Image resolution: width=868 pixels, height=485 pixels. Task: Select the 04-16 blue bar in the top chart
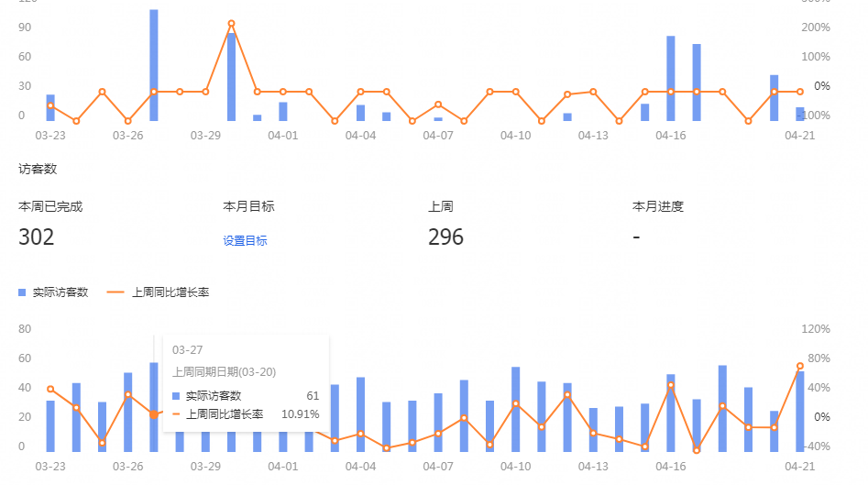pos(670,78)
